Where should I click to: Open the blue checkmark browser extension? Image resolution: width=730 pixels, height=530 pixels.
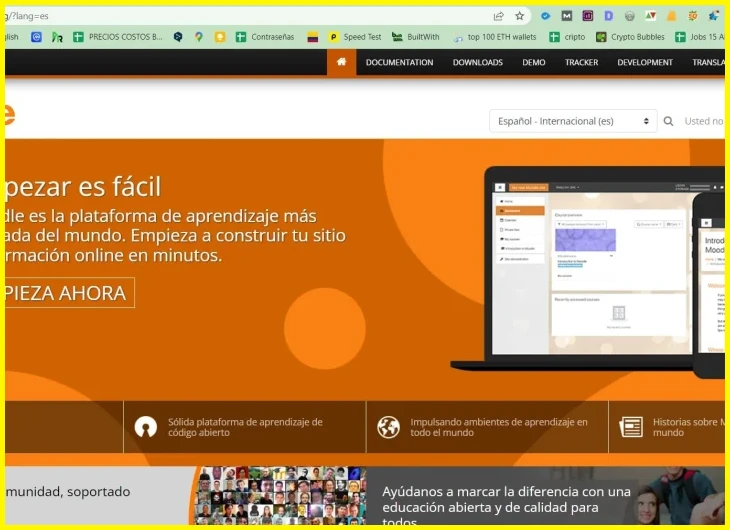coord(546,16)
